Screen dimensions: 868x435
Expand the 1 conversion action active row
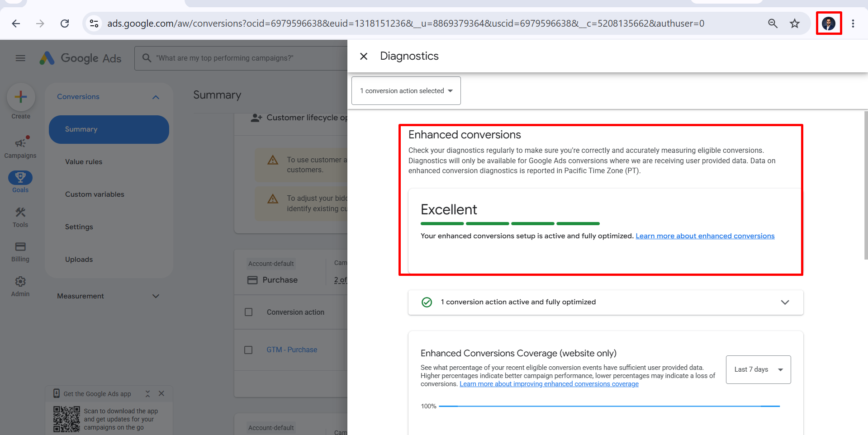point(785,302)
